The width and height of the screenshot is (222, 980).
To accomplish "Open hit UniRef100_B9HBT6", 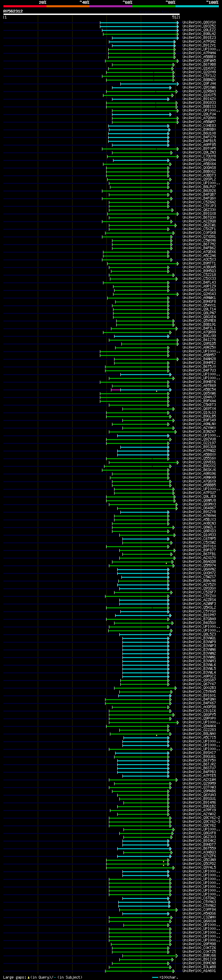I will tap(199, 382).
